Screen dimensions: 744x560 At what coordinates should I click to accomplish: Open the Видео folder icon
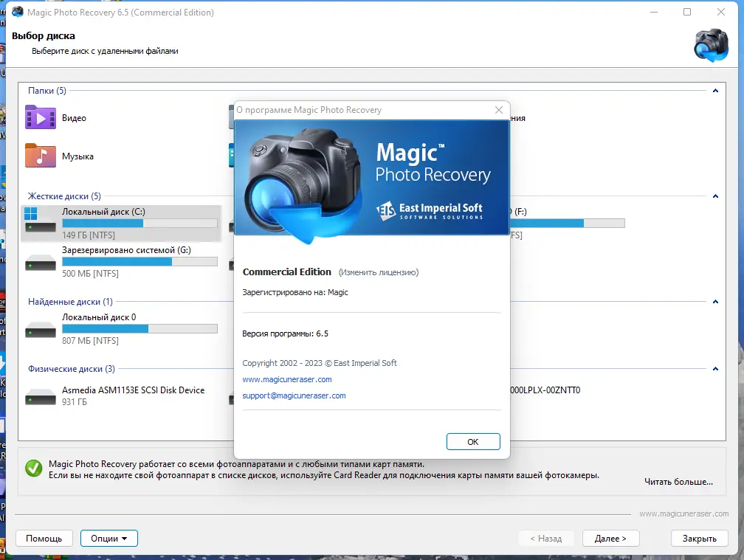pos(41,117)
